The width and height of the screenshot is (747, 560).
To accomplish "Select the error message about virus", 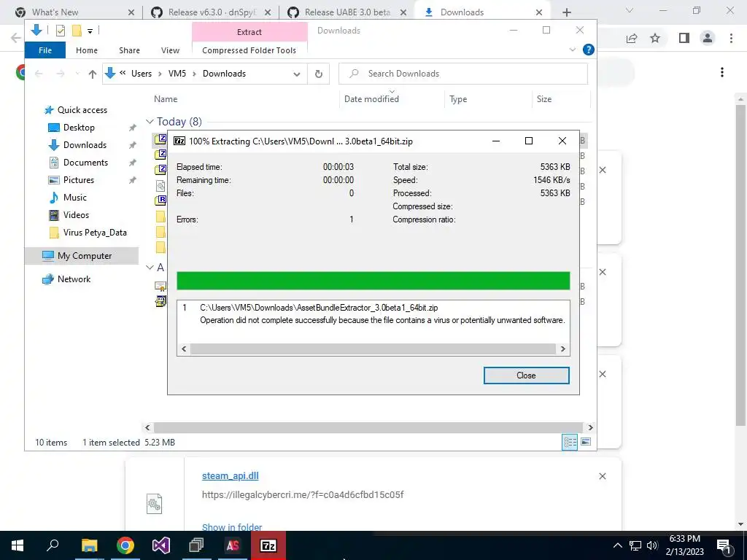I will coord(382,321).
